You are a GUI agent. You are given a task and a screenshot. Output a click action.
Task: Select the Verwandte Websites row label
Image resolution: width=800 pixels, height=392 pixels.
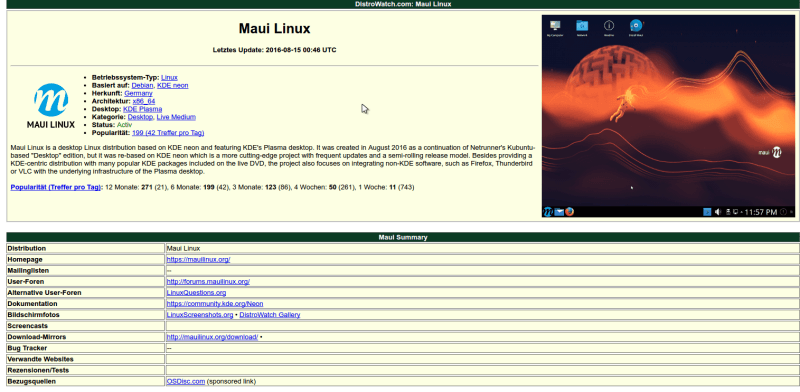coord(40,359)
